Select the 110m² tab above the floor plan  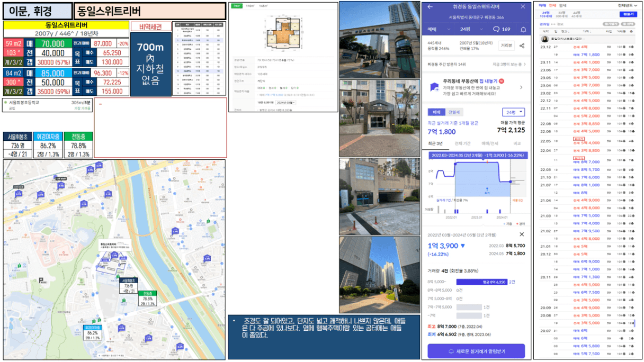pyautogui.click(x=251, y=5)
